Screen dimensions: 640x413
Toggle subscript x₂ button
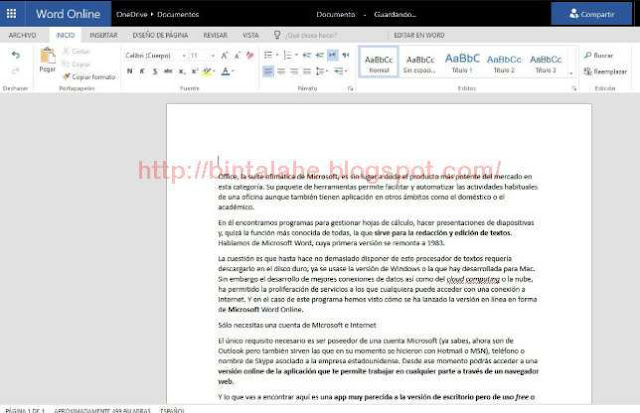(x=182, y=71)
